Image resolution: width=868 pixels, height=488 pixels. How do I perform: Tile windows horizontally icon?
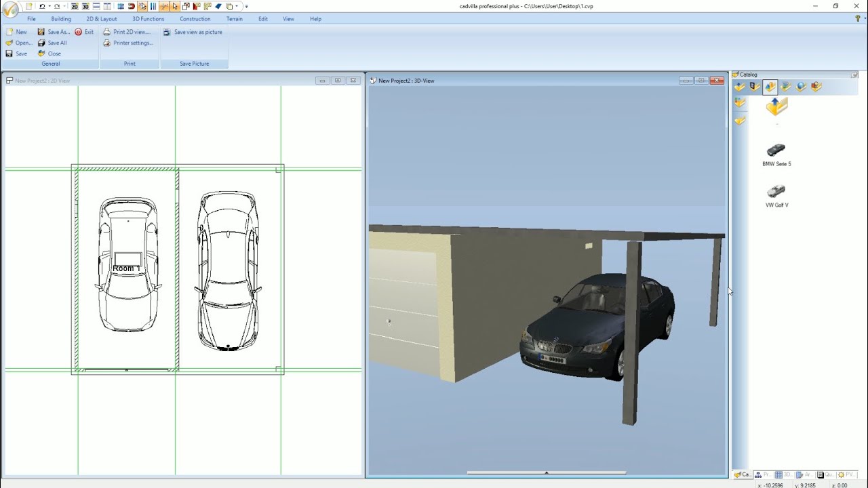pos(96,6)
